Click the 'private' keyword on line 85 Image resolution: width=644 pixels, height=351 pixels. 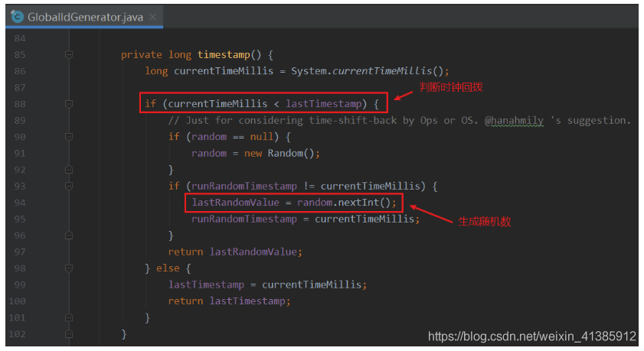click(142, 54)
